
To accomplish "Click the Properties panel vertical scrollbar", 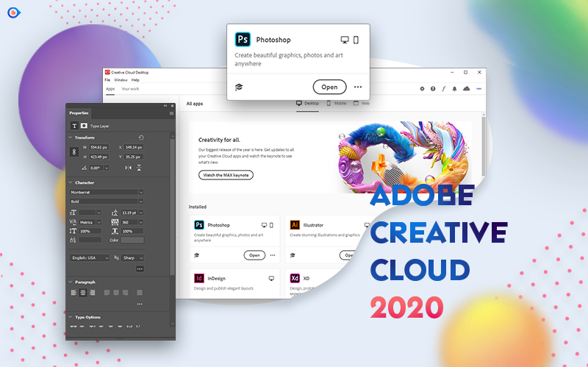I will (172, 207).
